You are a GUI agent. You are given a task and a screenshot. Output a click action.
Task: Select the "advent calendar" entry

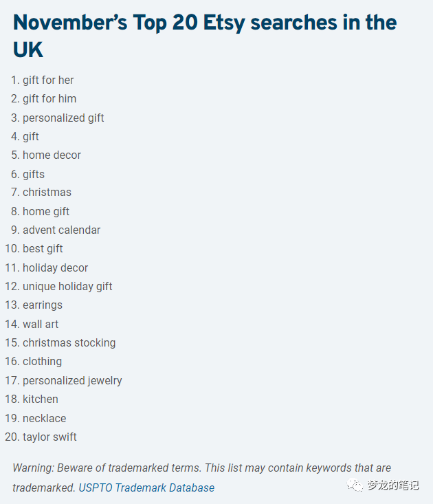(x=61, y=230)
